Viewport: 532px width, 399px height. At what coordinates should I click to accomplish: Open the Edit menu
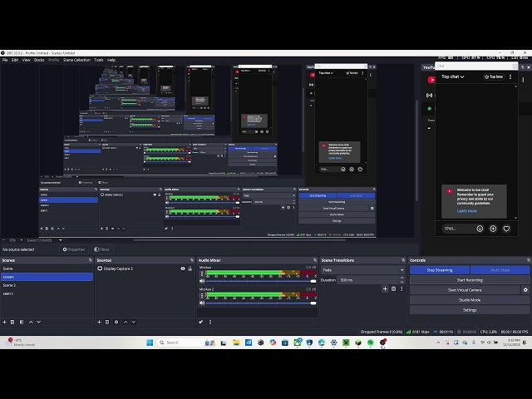15,60
